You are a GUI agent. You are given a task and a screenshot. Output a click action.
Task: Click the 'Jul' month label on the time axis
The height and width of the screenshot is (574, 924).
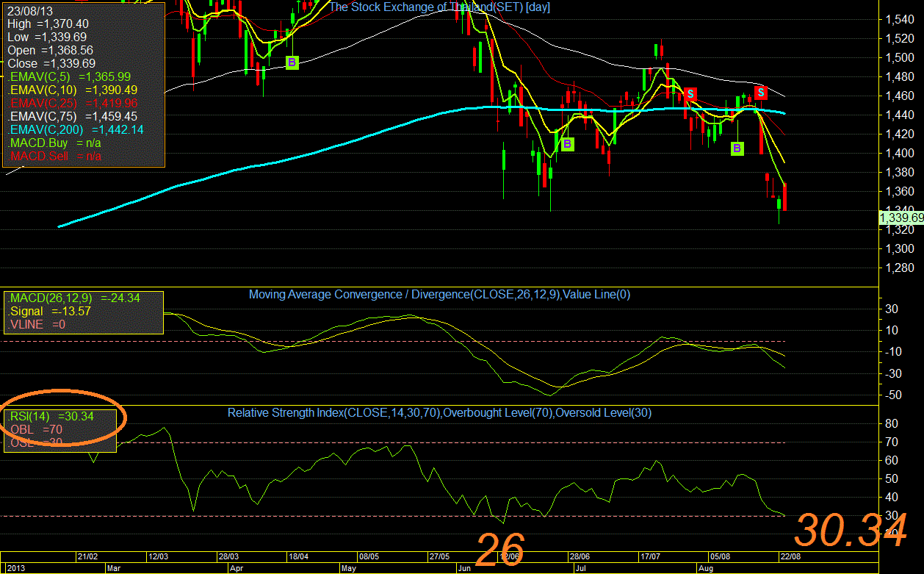[x=580, y=568]
